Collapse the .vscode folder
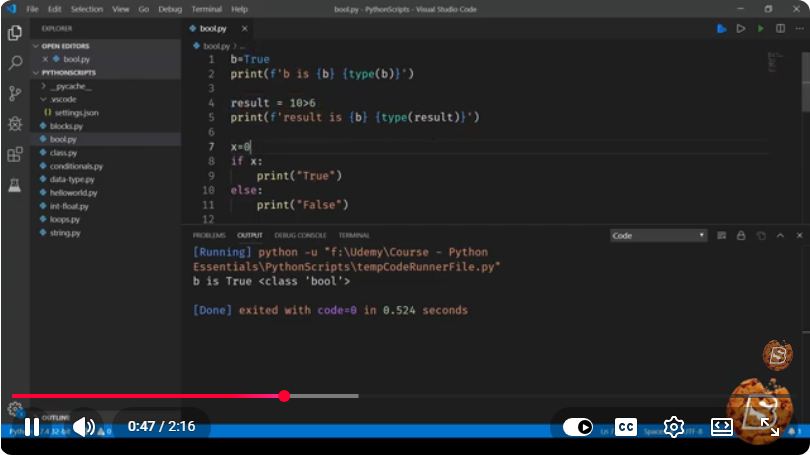The width and height of the screenshot is (810, 455). coord(62,99)
